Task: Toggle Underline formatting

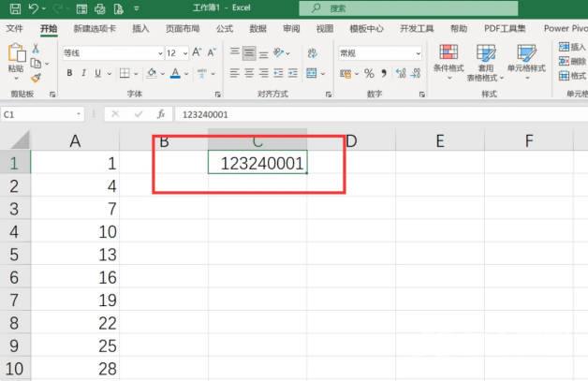Action: click(98, 73)
